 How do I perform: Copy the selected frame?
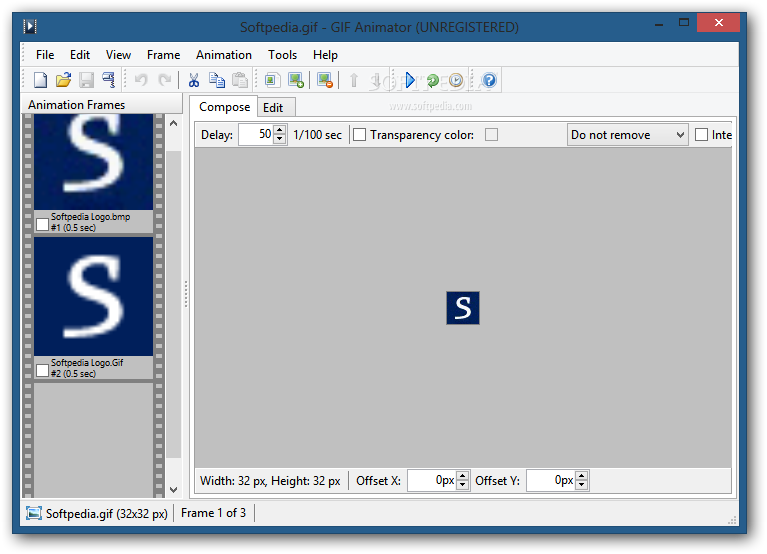click(217, 80)
